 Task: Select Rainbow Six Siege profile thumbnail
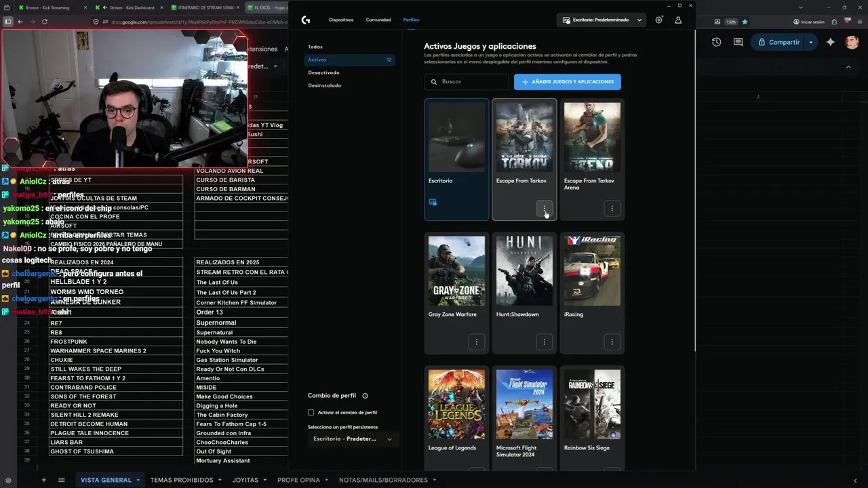(592, 405)
